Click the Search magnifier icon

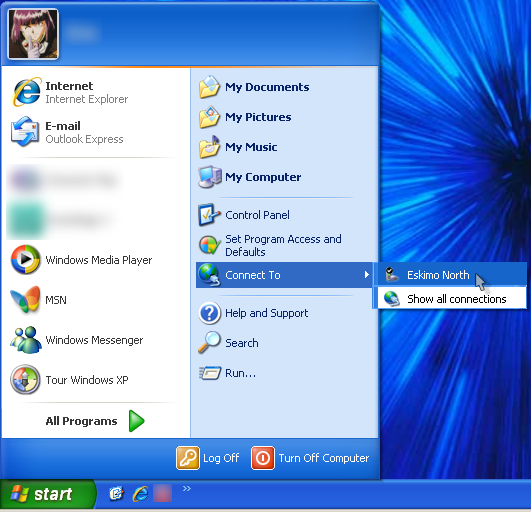pos(209,343)
